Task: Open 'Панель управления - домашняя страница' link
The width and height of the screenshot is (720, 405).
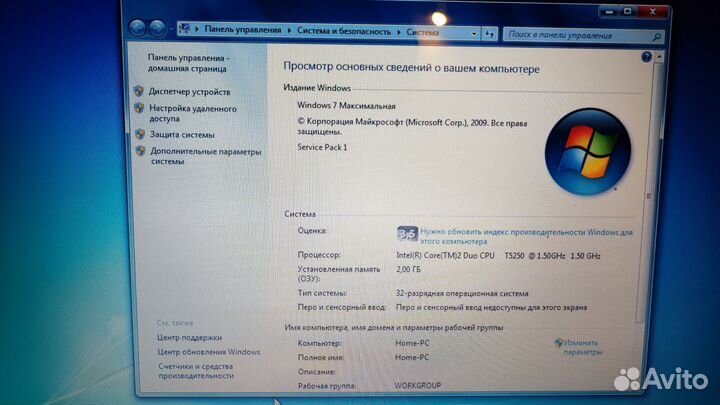Action: point(188,63)
